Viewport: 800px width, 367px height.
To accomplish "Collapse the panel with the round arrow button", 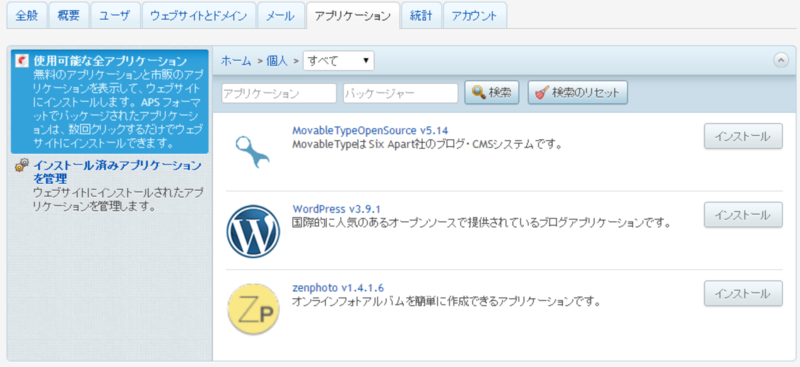I will 781,60.
